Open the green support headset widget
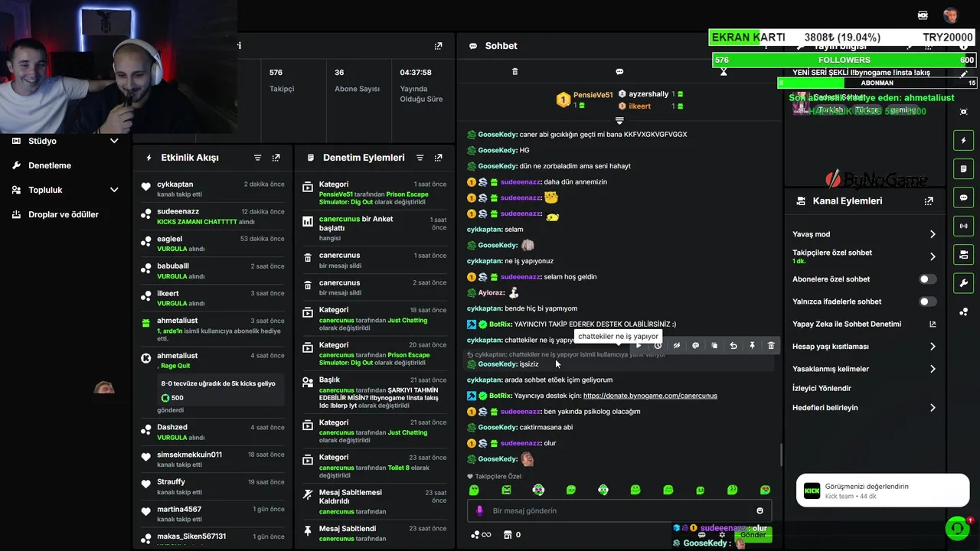 point(957,528)
